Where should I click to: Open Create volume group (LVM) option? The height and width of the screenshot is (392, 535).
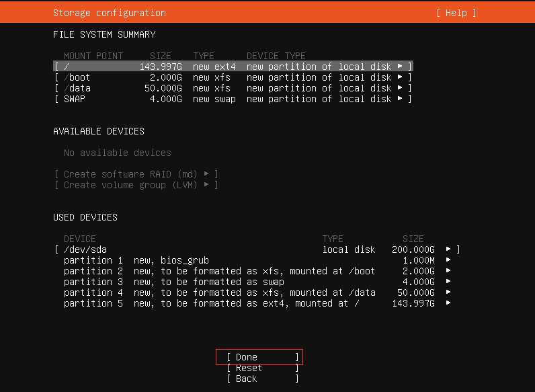136,185
